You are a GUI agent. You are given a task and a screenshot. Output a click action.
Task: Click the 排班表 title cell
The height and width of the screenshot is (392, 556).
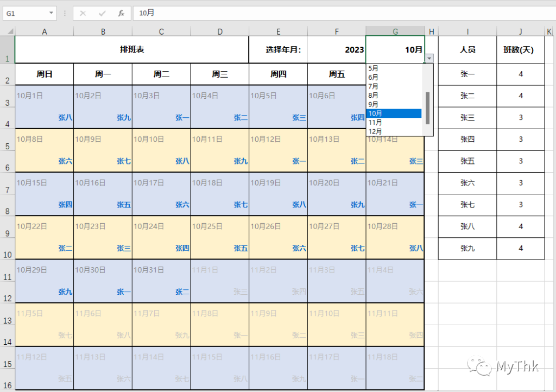click(131, 49)
